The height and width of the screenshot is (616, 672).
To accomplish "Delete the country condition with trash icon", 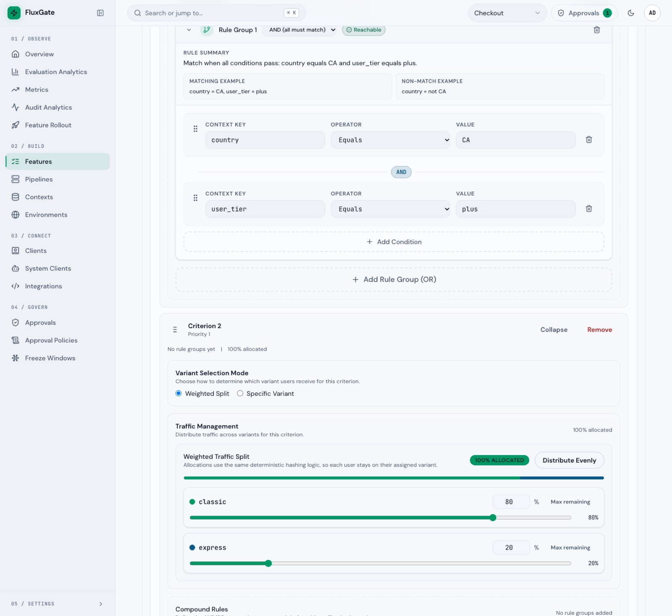I will [589, 140].
